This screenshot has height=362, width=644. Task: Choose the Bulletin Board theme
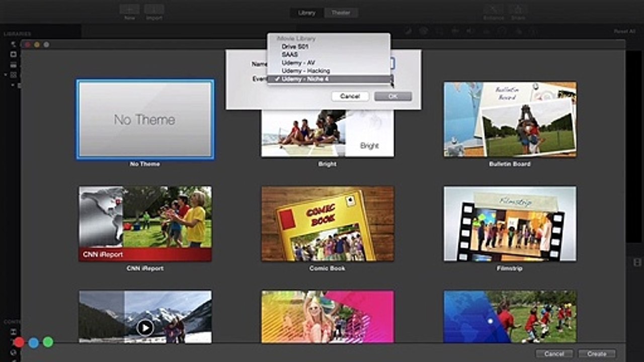point(510,120)
